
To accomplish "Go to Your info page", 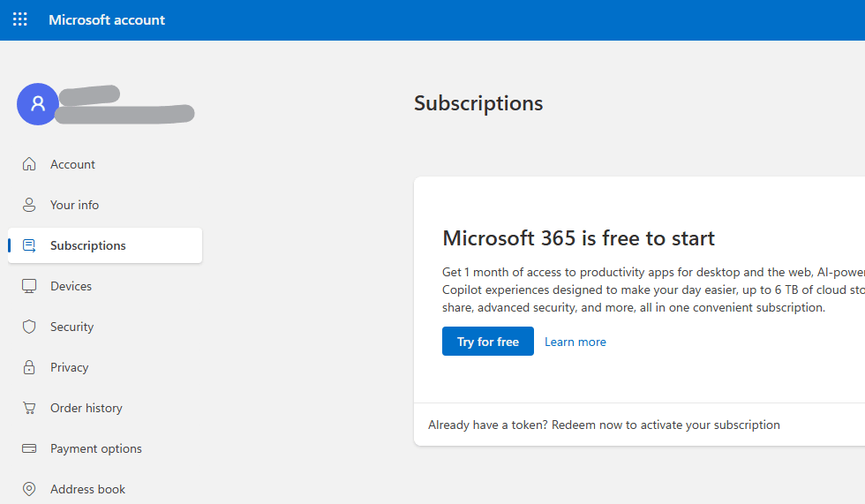I will point(74,205).
